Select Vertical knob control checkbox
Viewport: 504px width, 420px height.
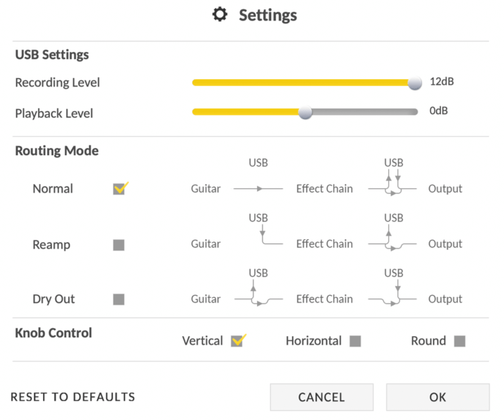coord(237,341)
